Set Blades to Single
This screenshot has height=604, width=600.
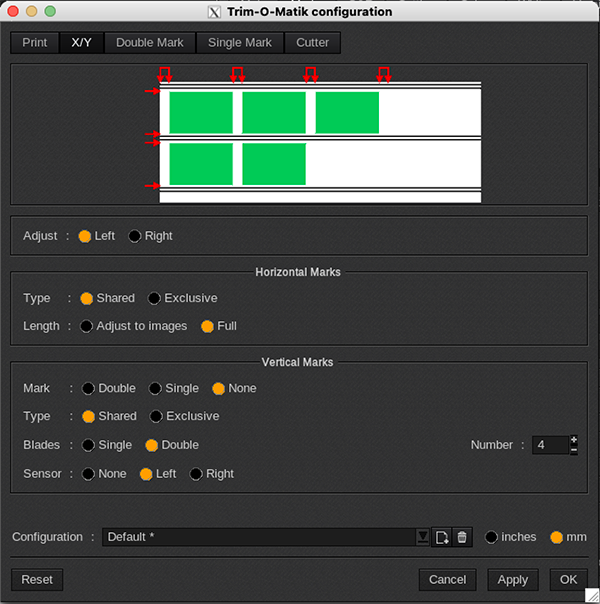(x=89, y=445)
